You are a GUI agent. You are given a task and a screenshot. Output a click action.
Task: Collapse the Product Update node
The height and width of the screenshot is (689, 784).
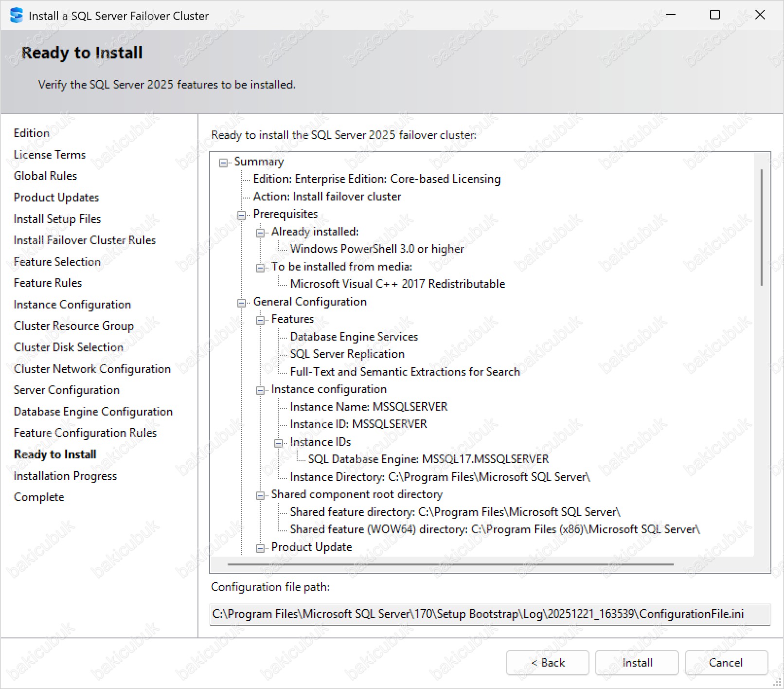[x=260, y=548]
